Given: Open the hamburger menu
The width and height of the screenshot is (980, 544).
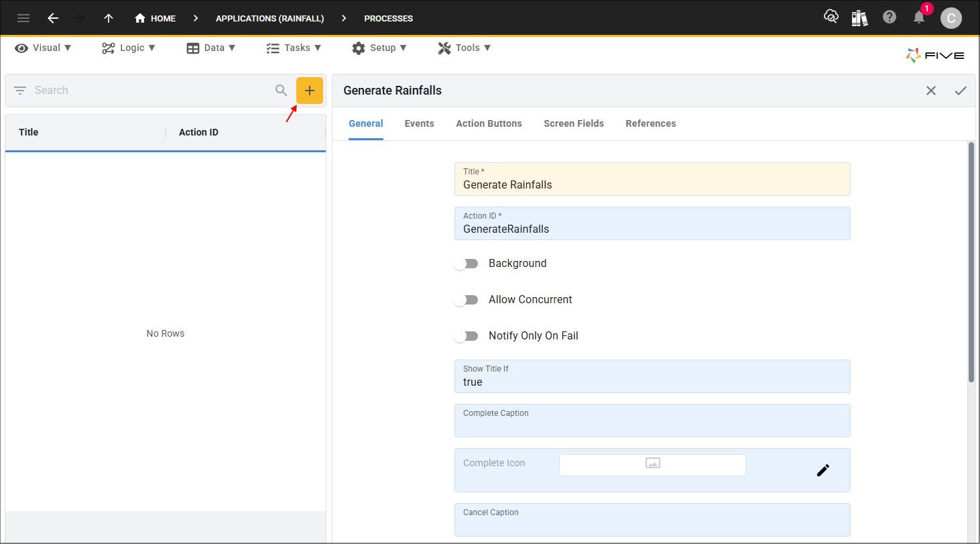Looking at the screenshot, I should click(x=23, y=18).
